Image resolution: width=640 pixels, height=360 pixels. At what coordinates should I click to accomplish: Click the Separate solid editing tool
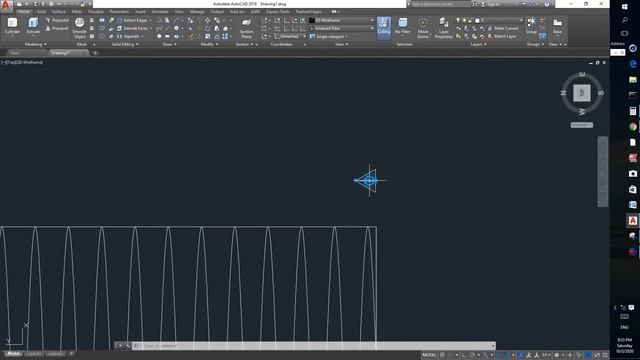pos(130,36)
